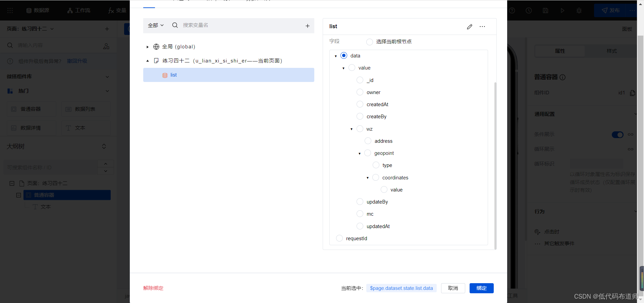This screenshot has height=303, width=644.
Task: Click the info icon next to 普通容器
Action: pos(563,77)
